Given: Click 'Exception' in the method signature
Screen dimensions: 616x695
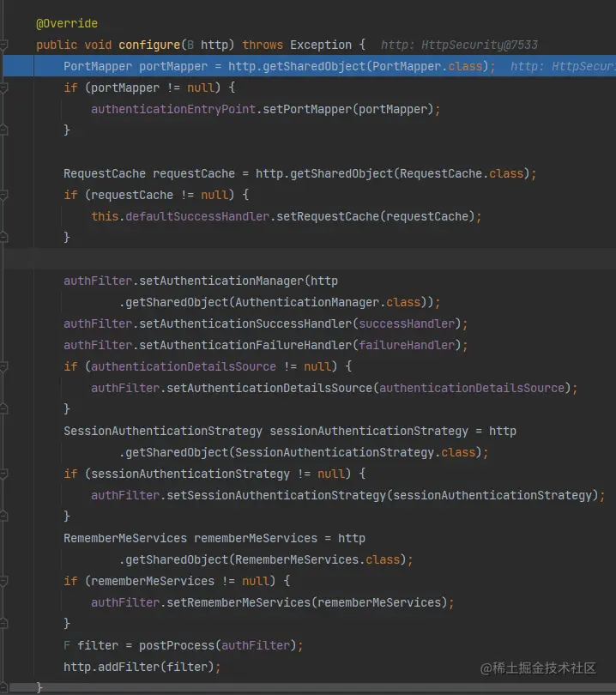Looking at the screenshot, I should tap(321, 45).
